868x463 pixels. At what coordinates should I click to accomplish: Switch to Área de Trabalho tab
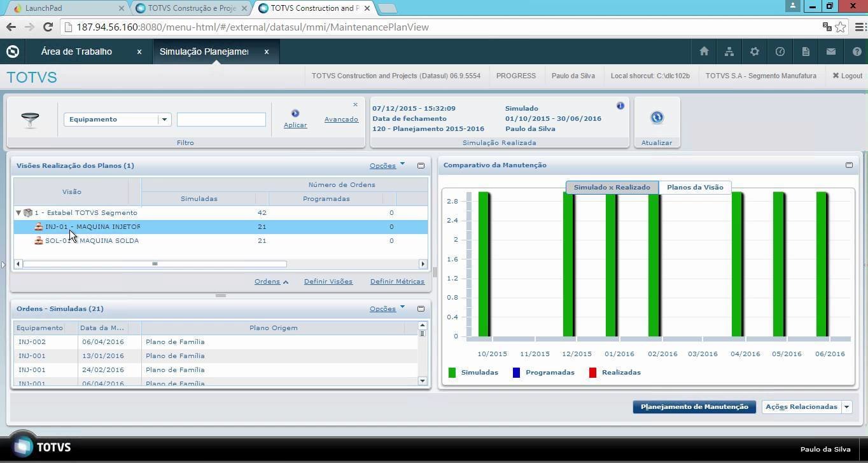click(x=76, y=52)
